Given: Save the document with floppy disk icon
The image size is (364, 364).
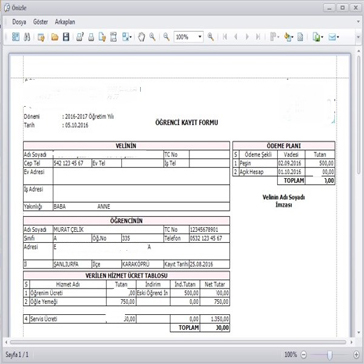Looking at the screenshot, I should (x=66, y=37).
